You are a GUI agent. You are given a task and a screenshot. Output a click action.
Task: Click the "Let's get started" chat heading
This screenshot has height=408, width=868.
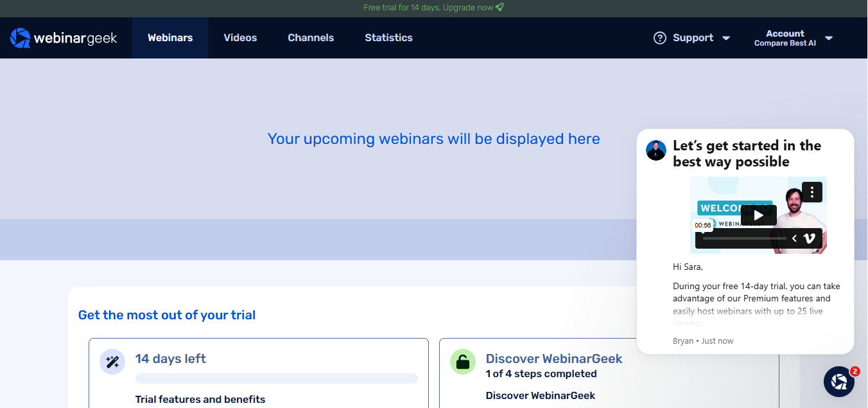747,154
